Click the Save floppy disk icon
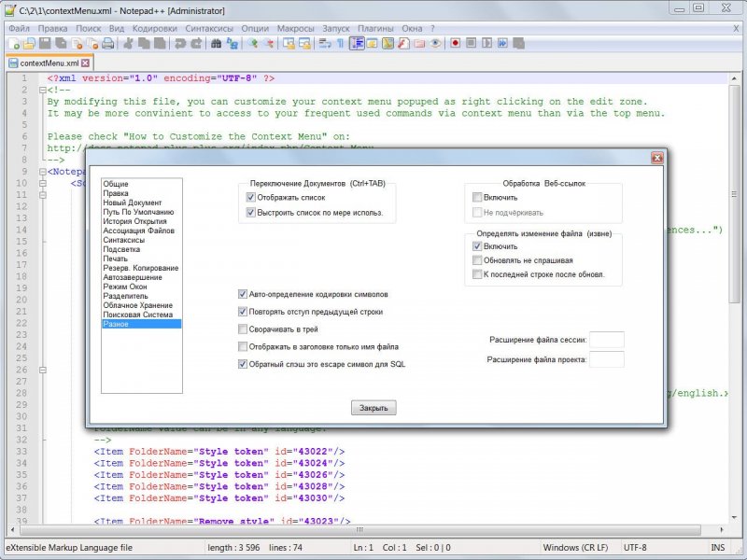 pos(45,44)
